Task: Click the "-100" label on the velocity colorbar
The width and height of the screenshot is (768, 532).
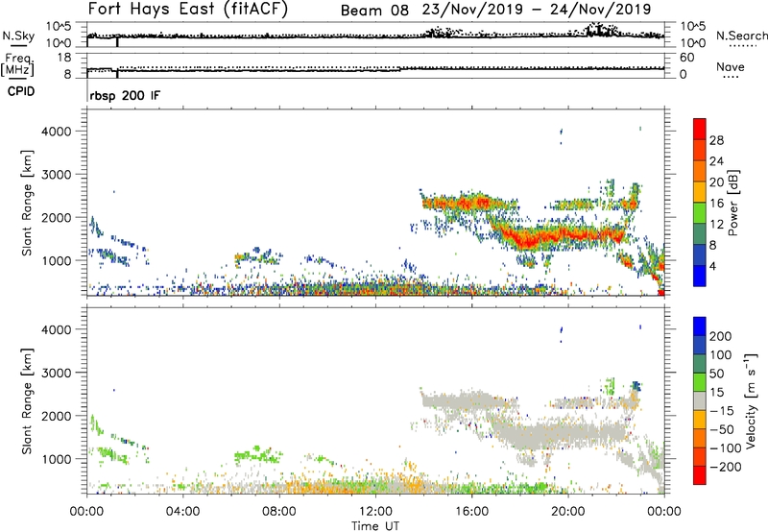Action: point(726,448)
